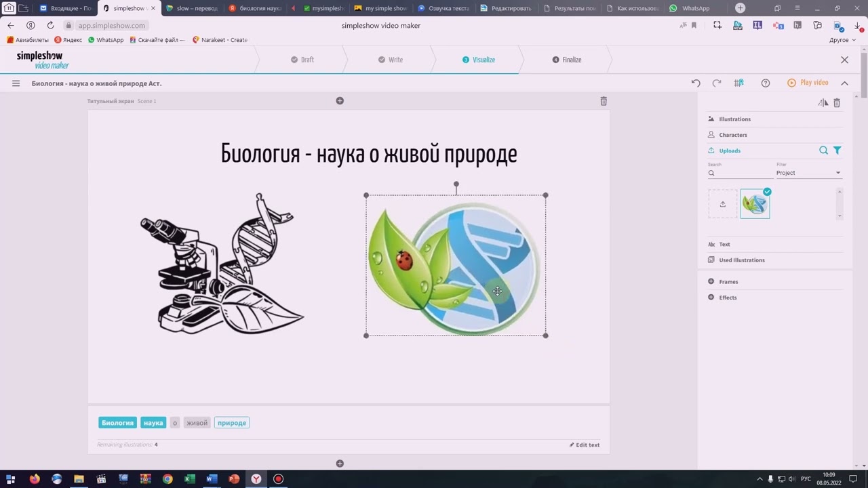Toggle keyword природе
The height and width of the screenshot is (488, 868).
tap(232, 423)
